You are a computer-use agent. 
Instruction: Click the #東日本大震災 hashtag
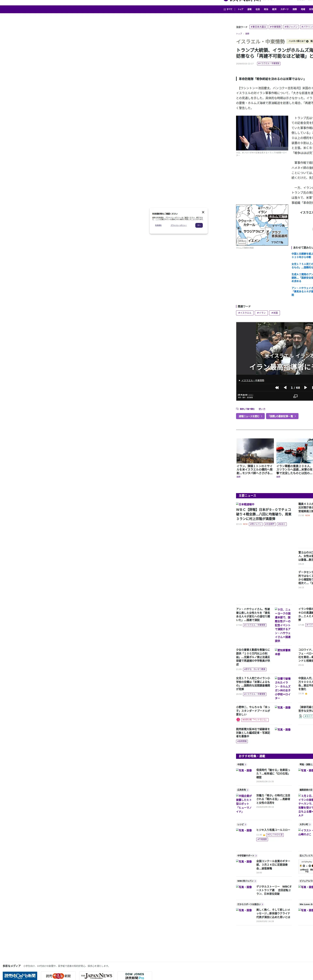click(x=258, y=27)
